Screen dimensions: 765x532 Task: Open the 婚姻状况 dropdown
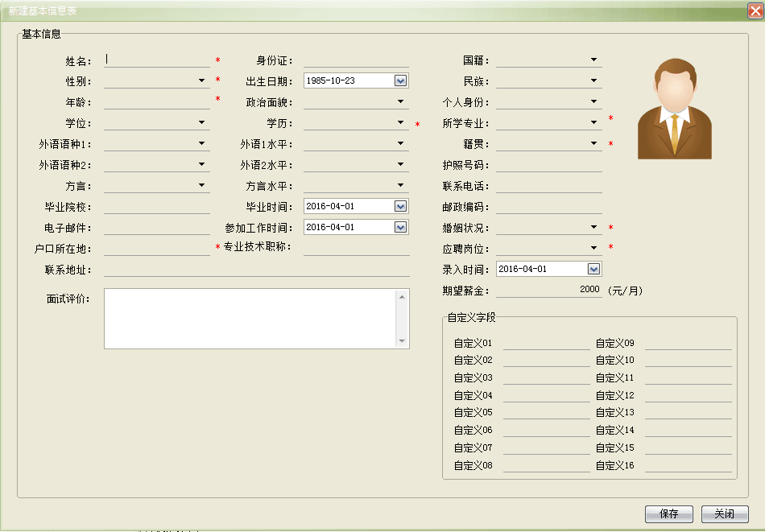pos(593,227)
